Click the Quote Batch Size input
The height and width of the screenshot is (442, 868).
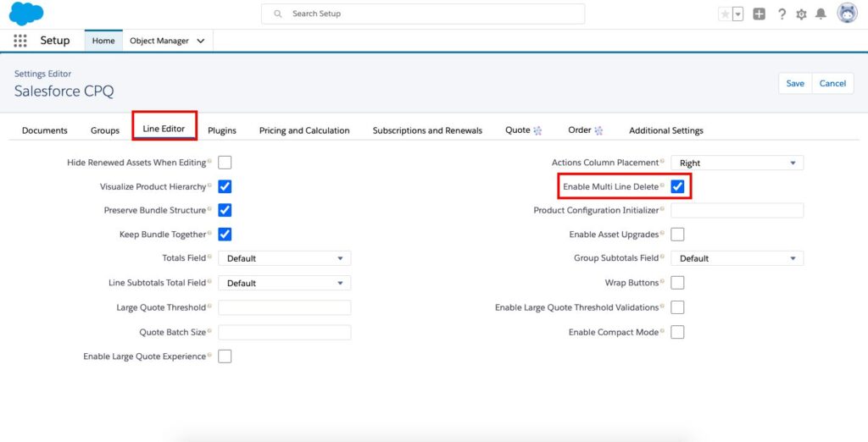click(x=285, y=333)
